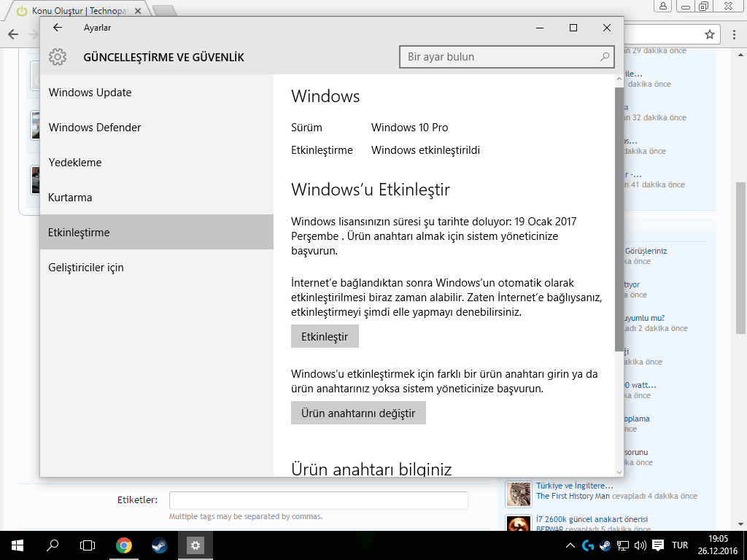
Task: Open the Chrome three-dot menu
Action: click(734, 34)
